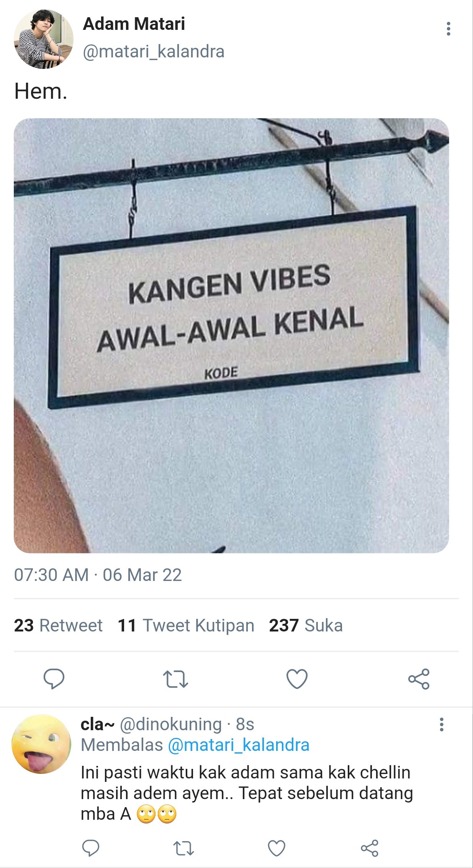Retweet the cla~ reply
Screen dimensions: 473x868
184,848
